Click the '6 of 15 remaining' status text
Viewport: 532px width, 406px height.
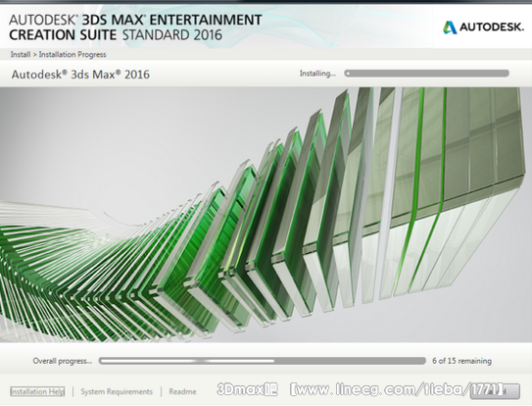tap(461, 361)
